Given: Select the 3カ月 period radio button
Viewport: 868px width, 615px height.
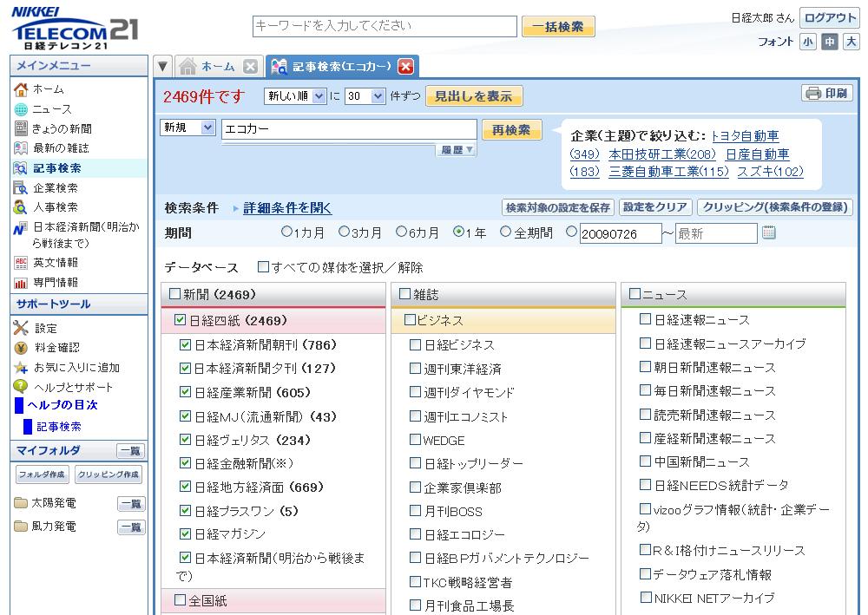Looking at the screenshot, I should [x=344, y=232].
